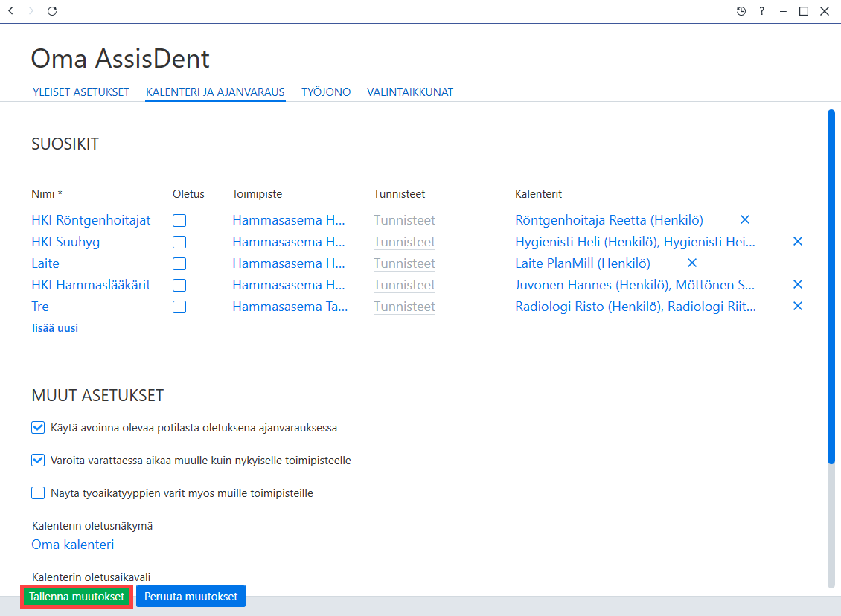Edit calendars Hygienisti Heli (Henkilö) list

[x=635, y=242]
